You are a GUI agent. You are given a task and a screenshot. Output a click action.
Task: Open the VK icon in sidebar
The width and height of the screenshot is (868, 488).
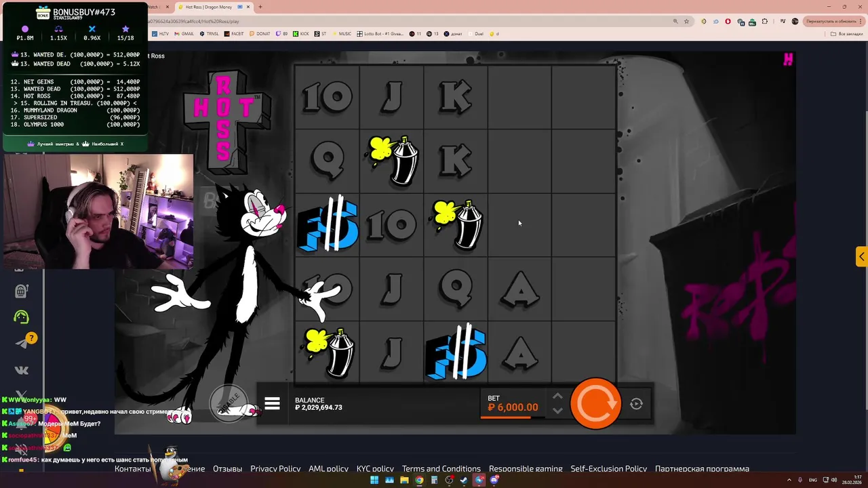21,370
